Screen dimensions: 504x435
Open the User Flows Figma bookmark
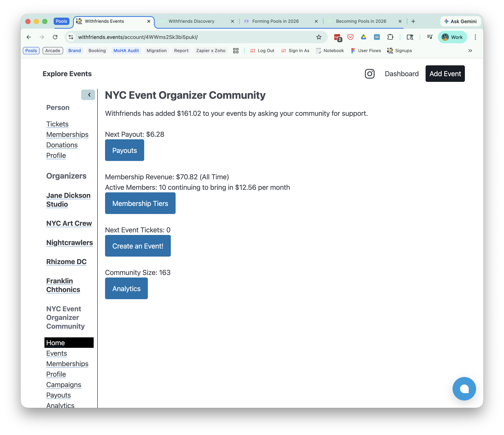[x=366, y=50]
